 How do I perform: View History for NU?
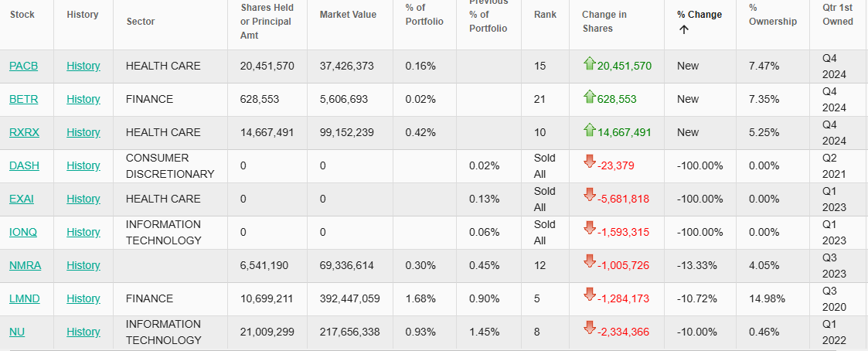pos(83,332)
